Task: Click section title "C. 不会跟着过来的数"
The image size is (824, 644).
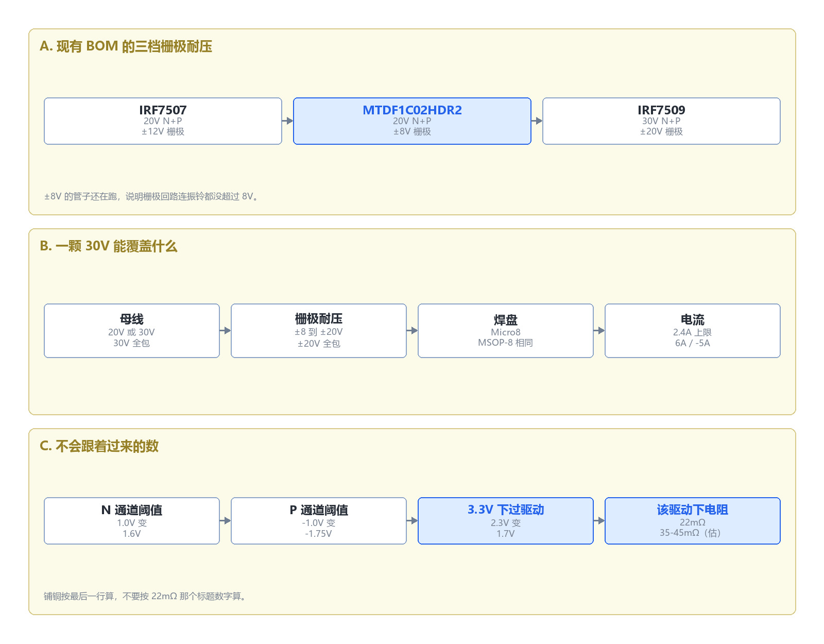Action: (x=99, y=446)
